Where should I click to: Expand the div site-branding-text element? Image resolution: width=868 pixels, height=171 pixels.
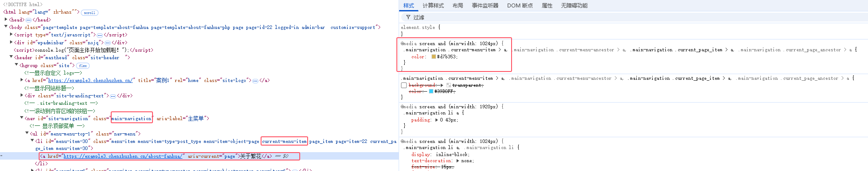pyautogui.click(x=22, y=95)
